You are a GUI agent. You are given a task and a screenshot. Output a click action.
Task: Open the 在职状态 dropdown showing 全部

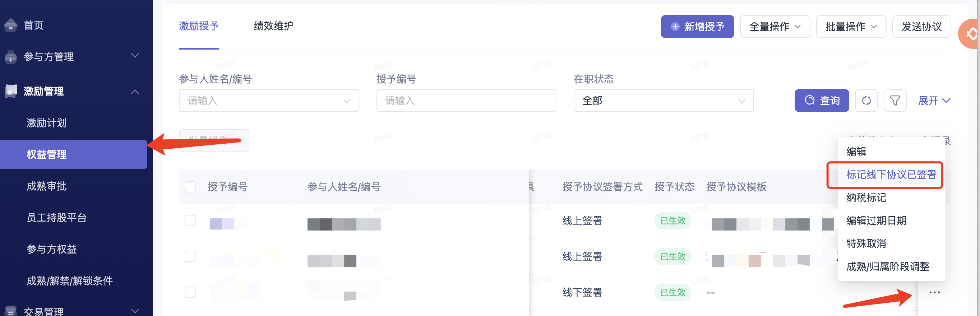pyautogui.click(x=664, y=101)
